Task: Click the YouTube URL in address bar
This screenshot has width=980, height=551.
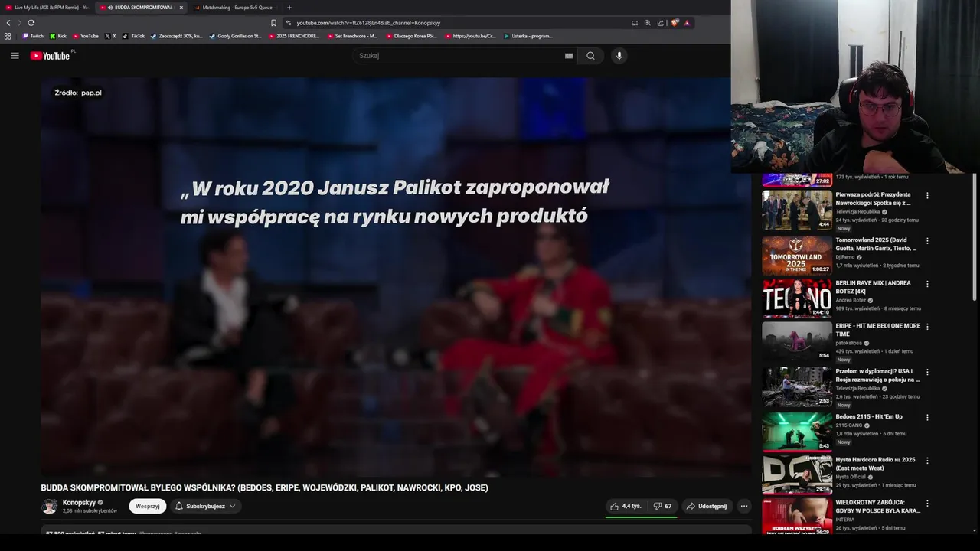Action: pos(368,23)
